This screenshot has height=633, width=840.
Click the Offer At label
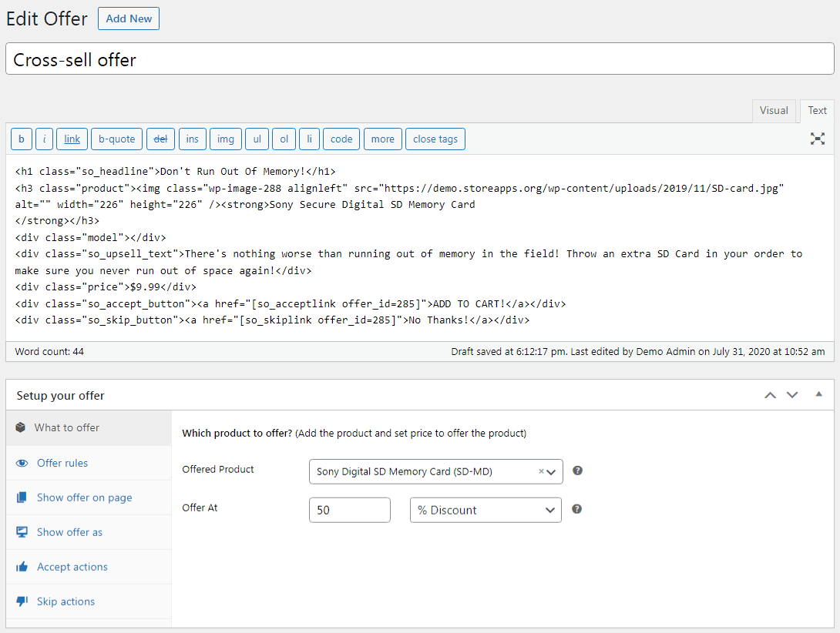pyautogui.click(x=200, y=508)
